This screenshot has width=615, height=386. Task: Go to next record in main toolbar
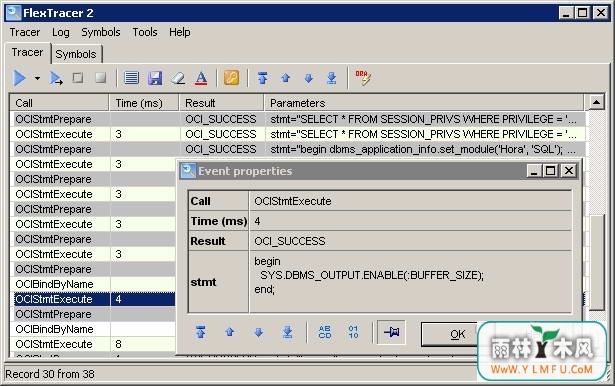tap(309, 78)
